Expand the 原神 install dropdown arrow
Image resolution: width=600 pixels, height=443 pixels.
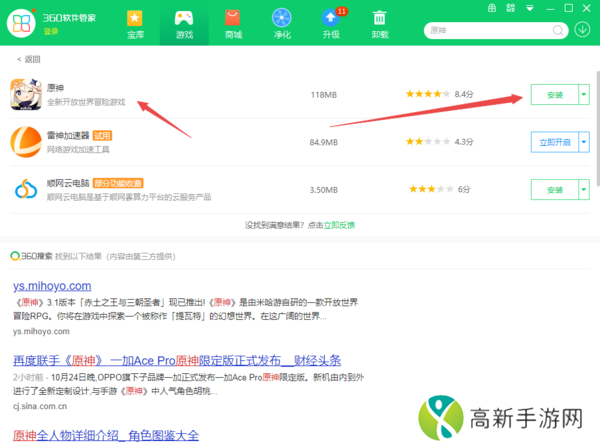tap(584, 94)
